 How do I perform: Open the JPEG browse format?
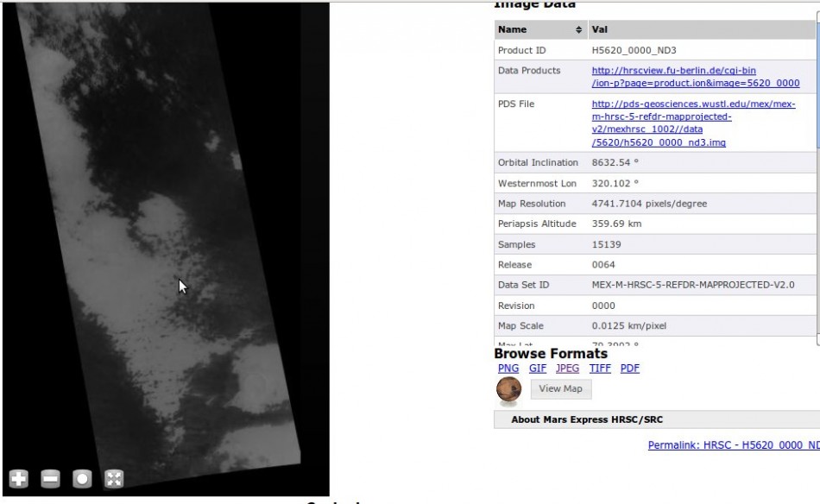pyautogui.click(x=568, y=368)
